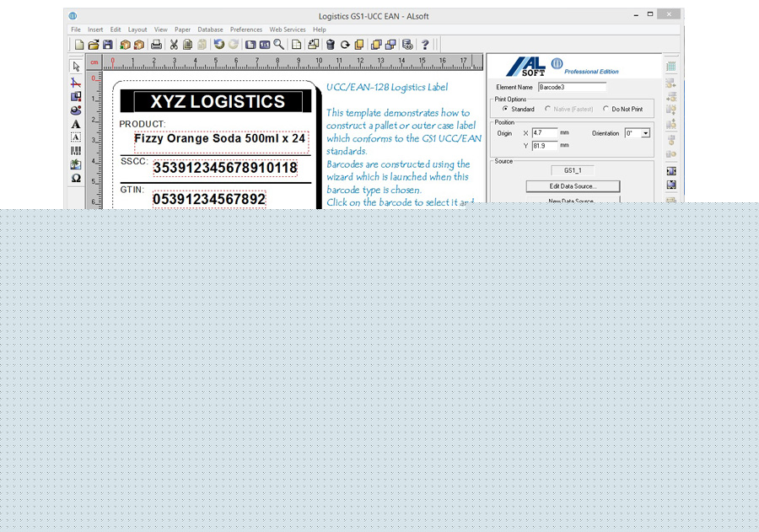Open the Orientation dropdown
759x532 pixels.
(645, 133)
